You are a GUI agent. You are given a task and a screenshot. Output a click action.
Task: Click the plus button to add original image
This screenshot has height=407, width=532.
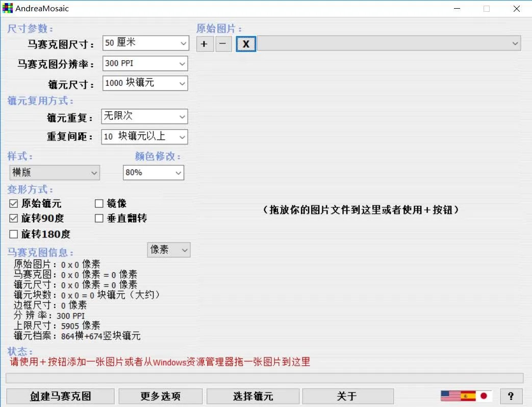tap(205, 44)
